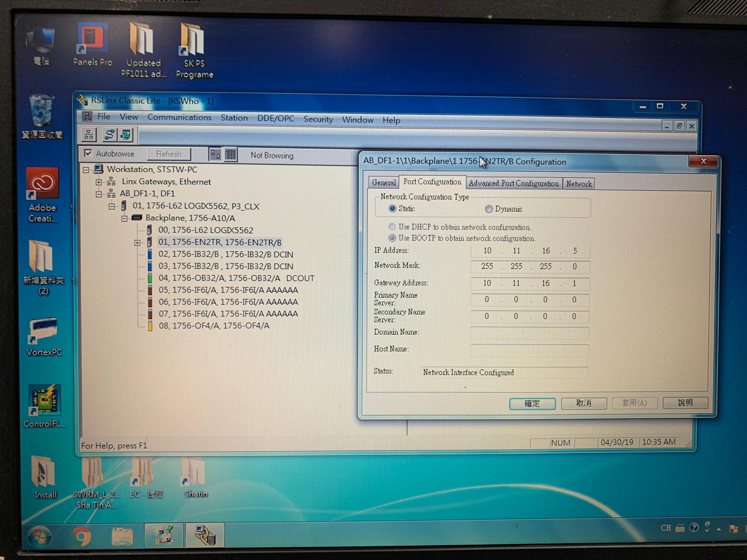
Task: Launch Chrome from the taskbar
Action: point(82,537)
